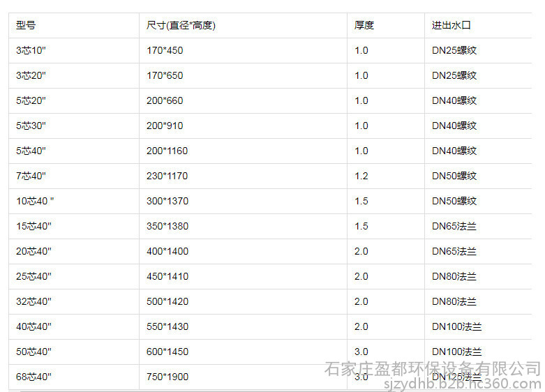Select the 1.2 thickness cell
Viewport: 545px width, 392px height.
point(361,176)
